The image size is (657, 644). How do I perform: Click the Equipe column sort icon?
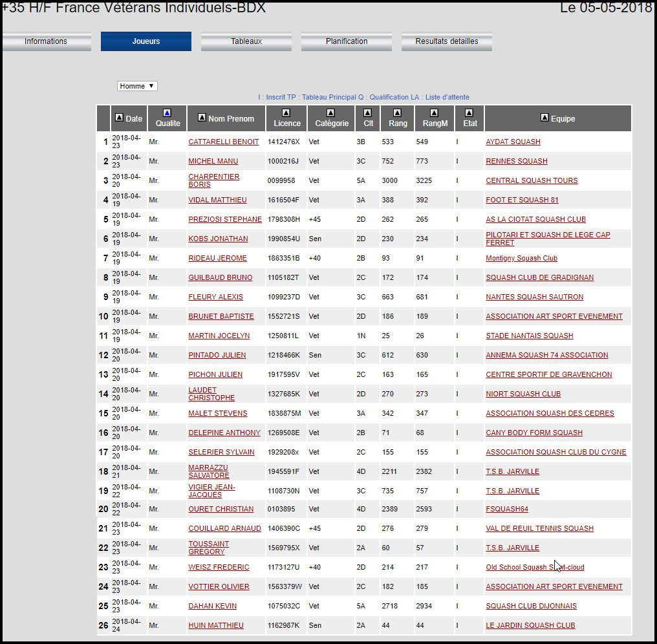tap(544, 118)
